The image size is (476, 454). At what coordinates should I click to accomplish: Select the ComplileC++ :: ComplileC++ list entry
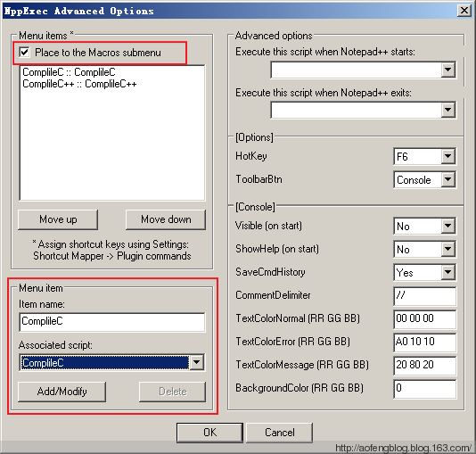(79, 84)
